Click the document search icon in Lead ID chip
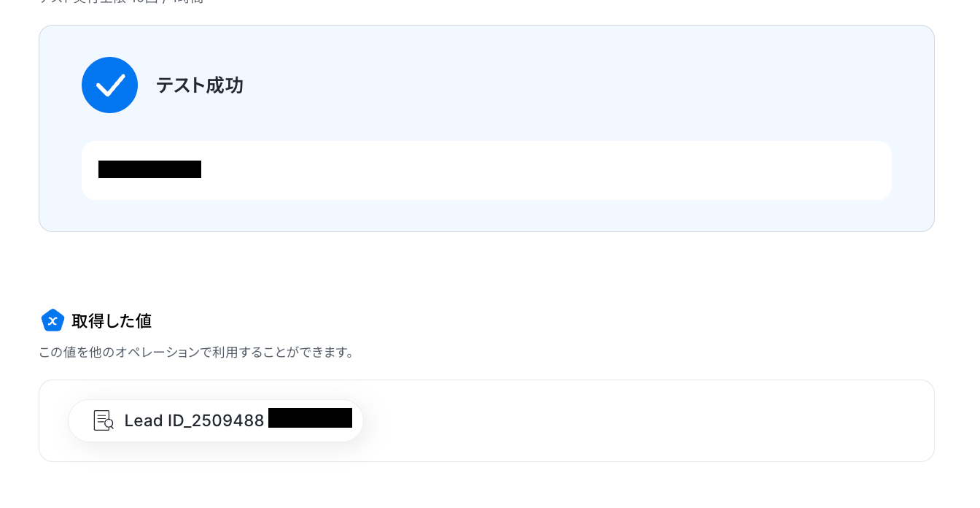 click(104, 420)
